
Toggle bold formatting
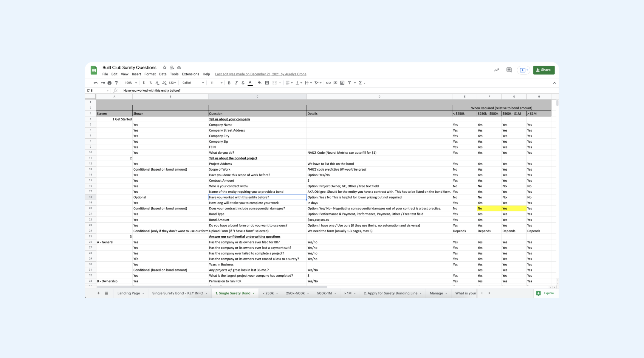pyautogui.click(x=229, y=83)
